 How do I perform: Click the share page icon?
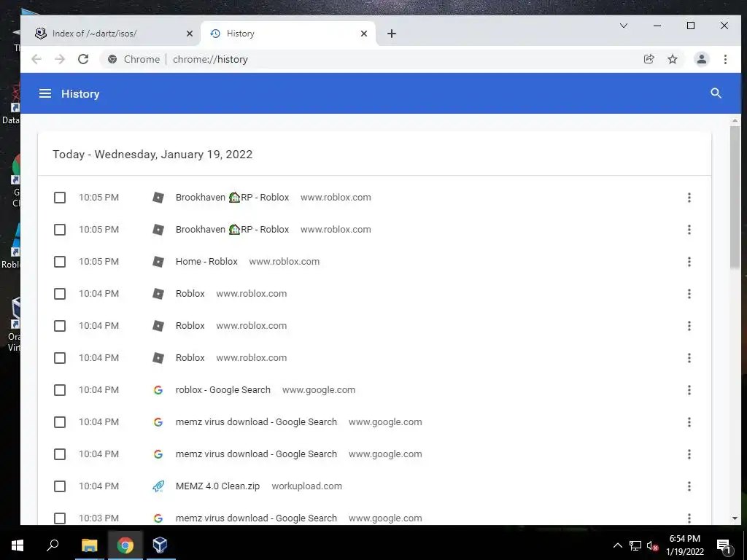[x=649, y=59]
